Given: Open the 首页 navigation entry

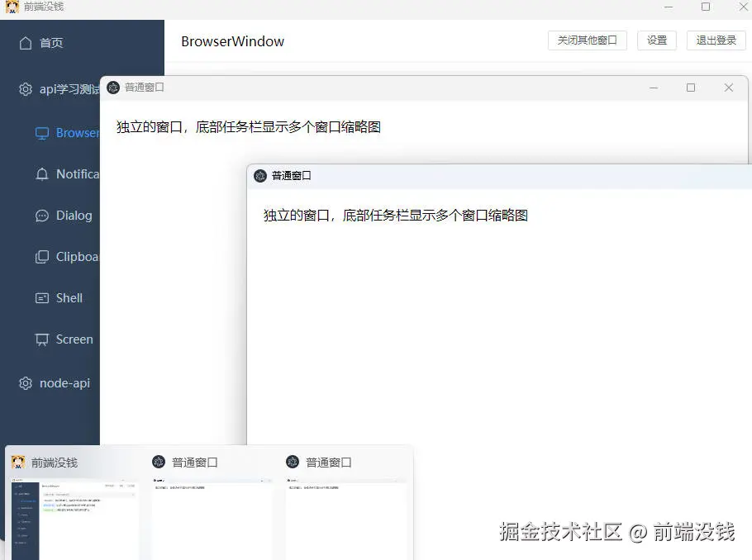Looking at the screenshot, I should pos(50,42).
